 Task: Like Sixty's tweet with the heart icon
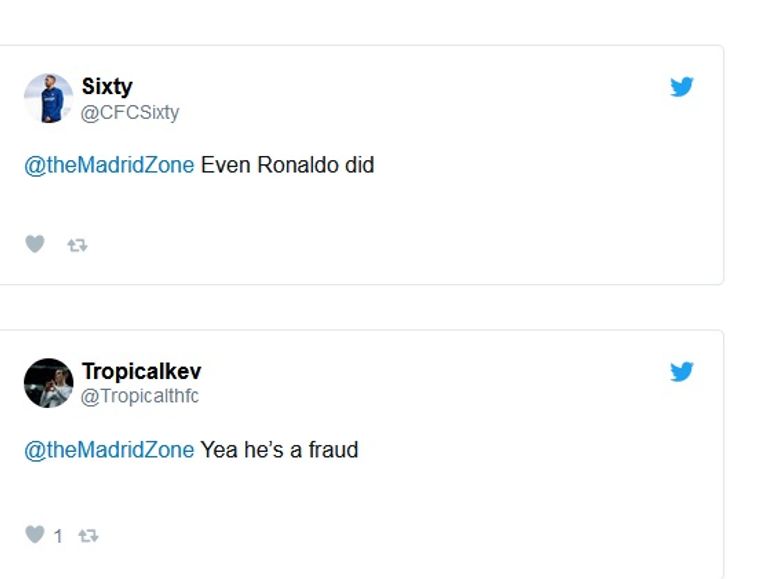click(35, 244)
